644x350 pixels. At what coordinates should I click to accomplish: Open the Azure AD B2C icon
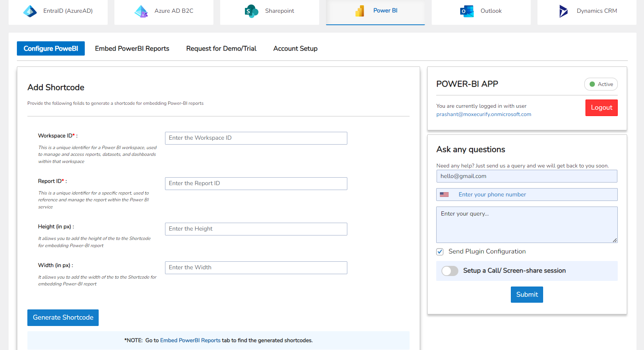[164, 11]
